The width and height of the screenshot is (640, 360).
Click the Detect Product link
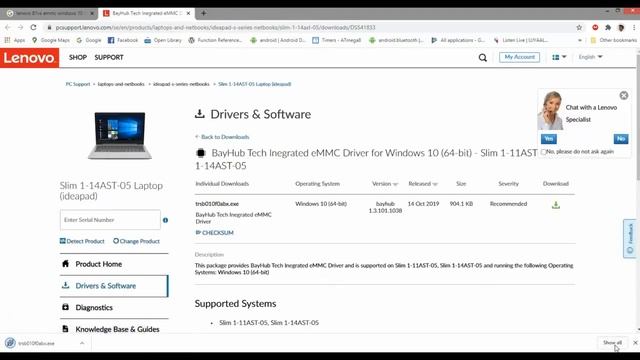(82, 241)
